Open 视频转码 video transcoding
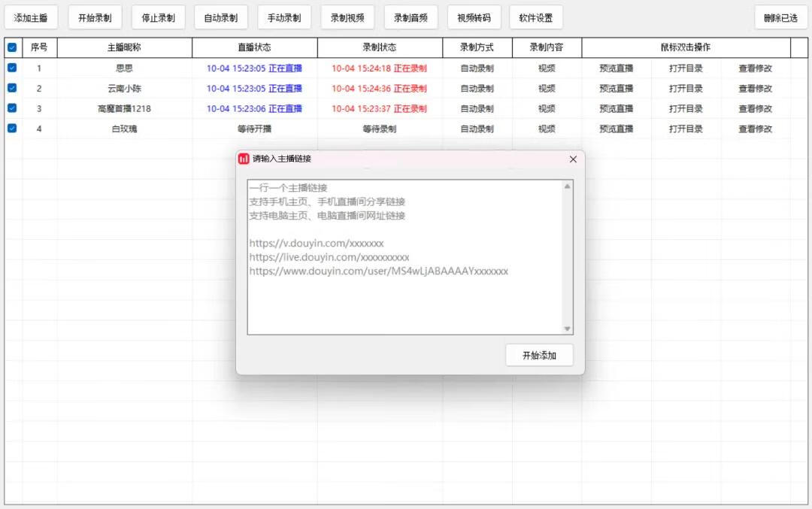The height and width of the screenshot is (509, 812). [x=474, y=17]
